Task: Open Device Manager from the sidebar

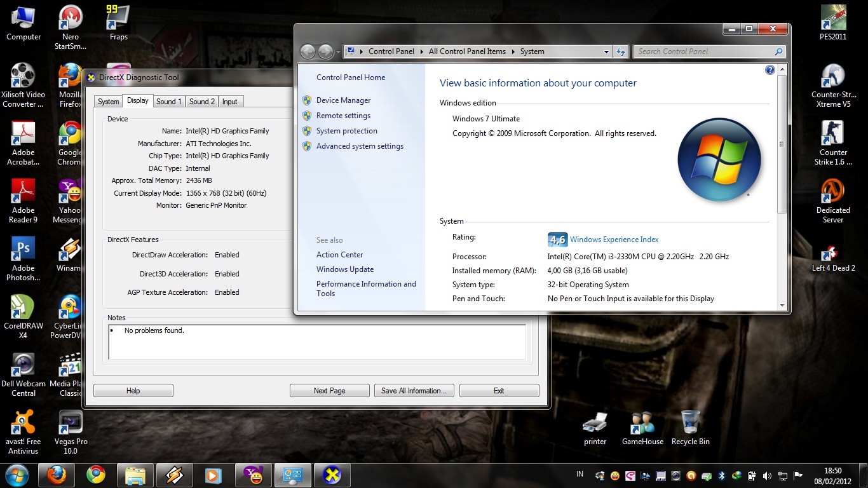Action: (x=343, y=100)
